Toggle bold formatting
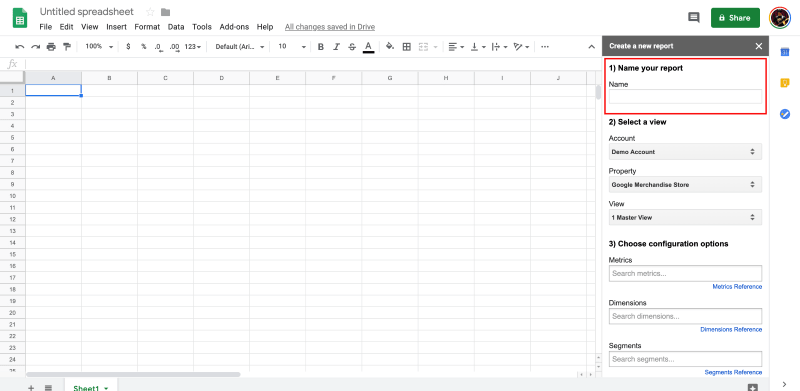The image size is (800, 391). click(x=320, y=47)
